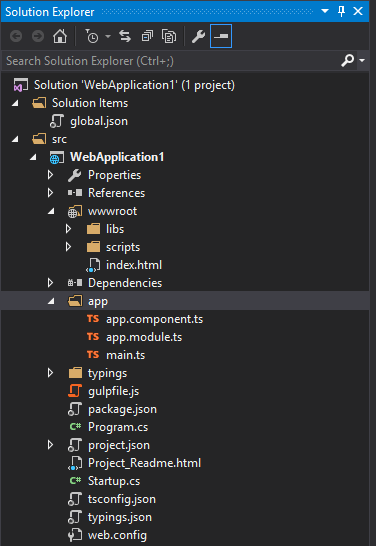Viewport: 376px width, 546px height.
Task: Click the Search Solution Explorer field
Action: point(171,61)
